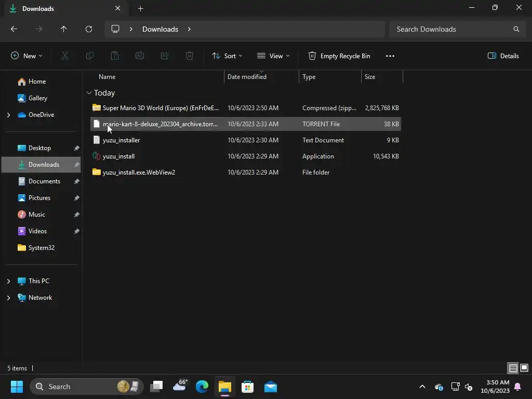Switch to large thumbnails view icon
The width and height of the screenshot is (532, 399).
coord(524,368)
